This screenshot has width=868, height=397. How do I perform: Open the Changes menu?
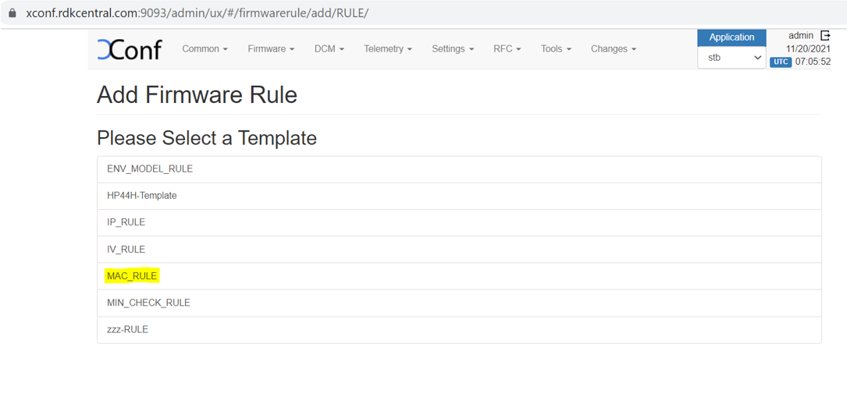point(613,49)
